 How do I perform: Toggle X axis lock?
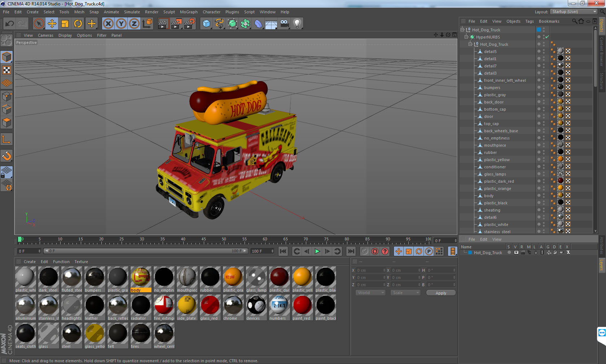[108, 24]
